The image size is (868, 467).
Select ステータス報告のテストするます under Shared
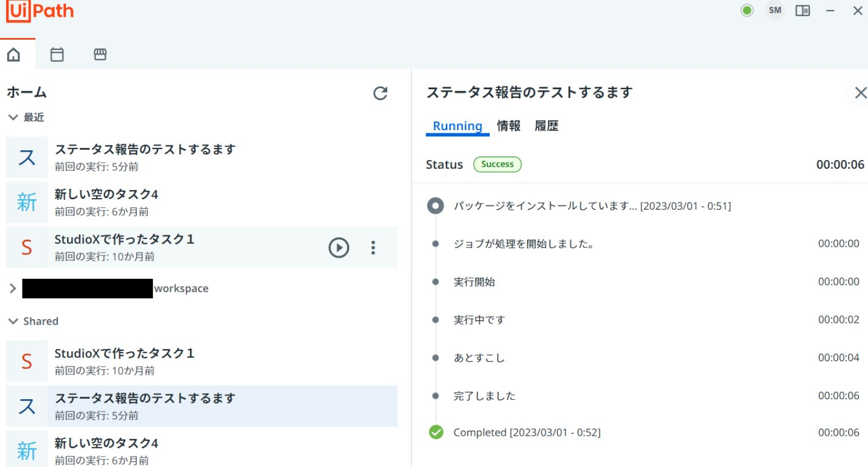[x=202, y=406]
